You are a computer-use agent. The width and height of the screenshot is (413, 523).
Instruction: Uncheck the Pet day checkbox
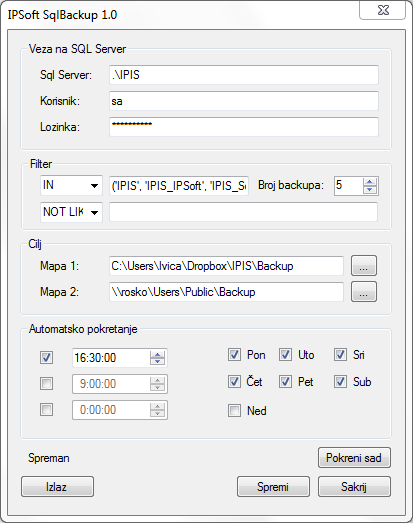285,382
